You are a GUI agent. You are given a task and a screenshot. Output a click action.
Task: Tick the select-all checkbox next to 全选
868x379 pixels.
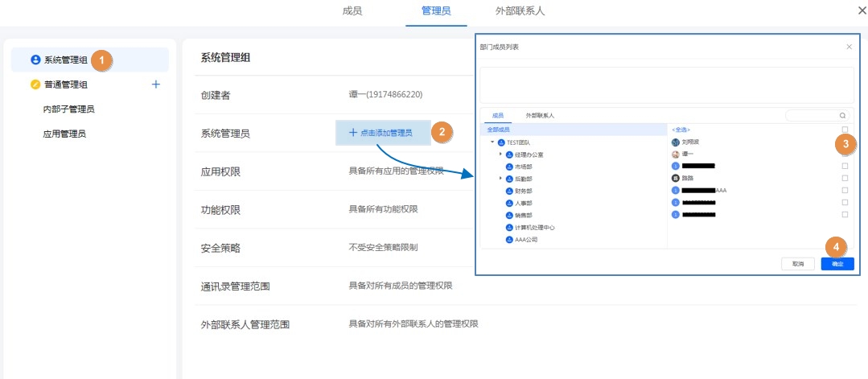click(845, 130)
